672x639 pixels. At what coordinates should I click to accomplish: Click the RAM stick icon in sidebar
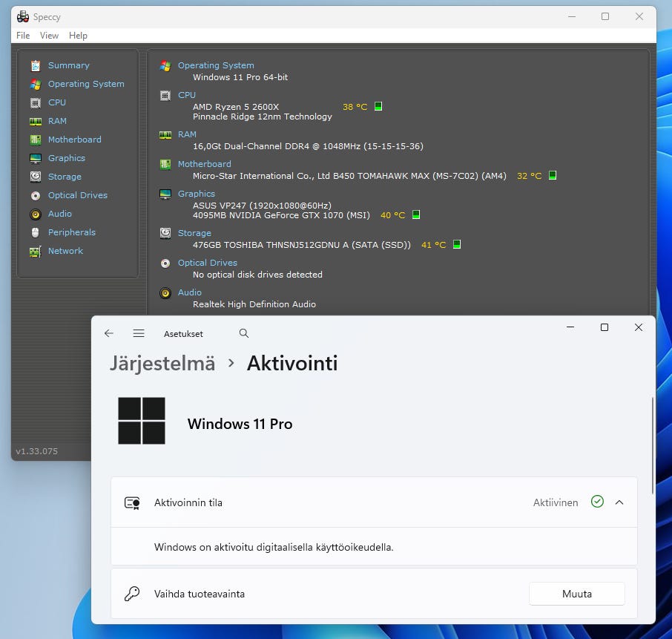click(x=36, y=122)
